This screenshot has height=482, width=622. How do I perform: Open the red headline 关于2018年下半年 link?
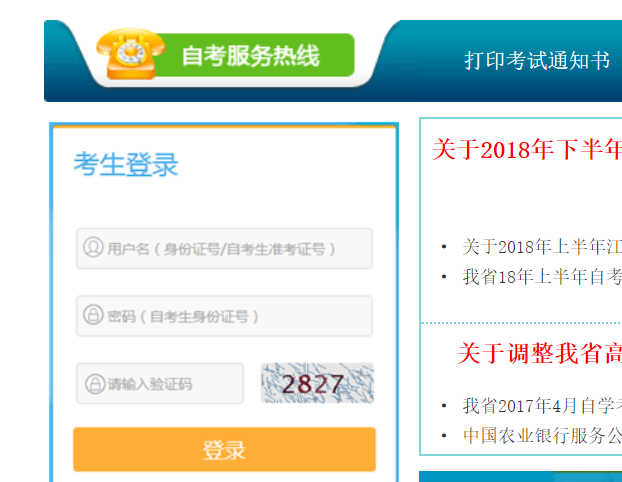pos(527,150)
